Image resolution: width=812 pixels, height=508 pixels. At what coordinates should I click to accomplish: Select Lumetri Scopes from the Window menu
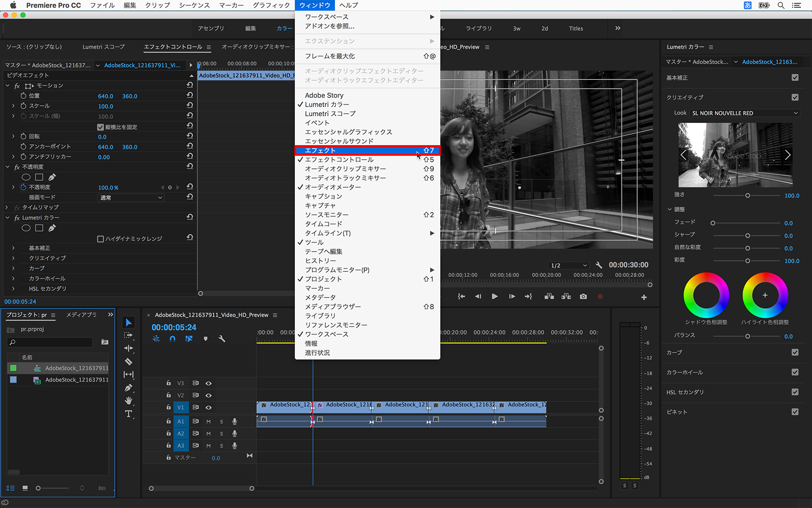[x=330, y=114]
